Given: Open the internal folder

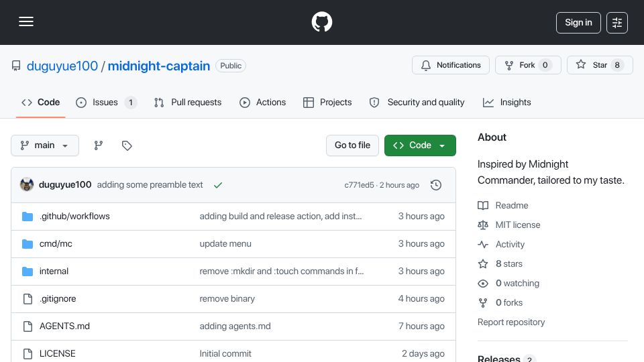Looking at the screenshot, I should 54,271.
